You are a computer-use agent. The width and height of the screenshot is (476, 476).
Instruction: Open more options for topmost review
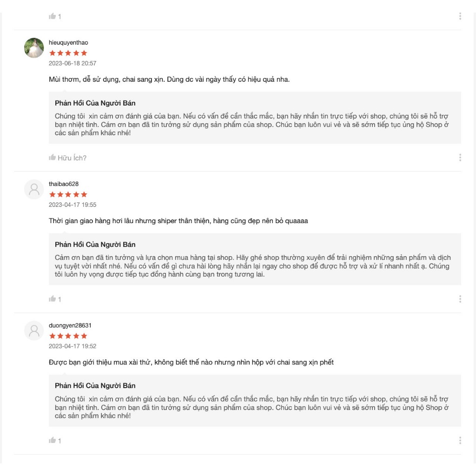click(460, 16)
